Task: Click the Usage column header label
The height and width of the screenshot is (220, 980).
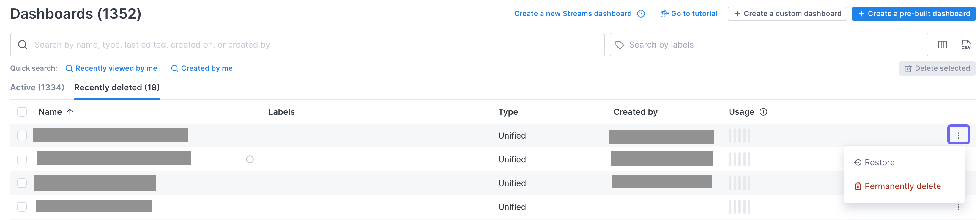Action: click(x=741, y=112)
